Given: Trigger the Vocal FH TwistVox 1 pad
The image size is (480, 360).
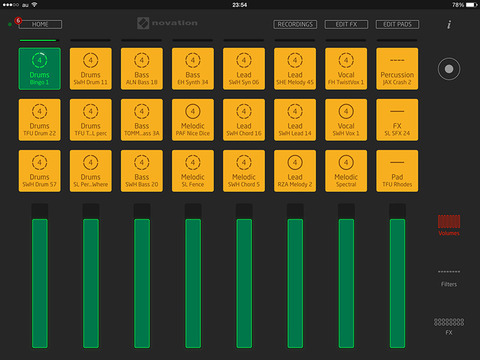Looking at the screenshot, I should pyautogui.click(x=346, y=69).
